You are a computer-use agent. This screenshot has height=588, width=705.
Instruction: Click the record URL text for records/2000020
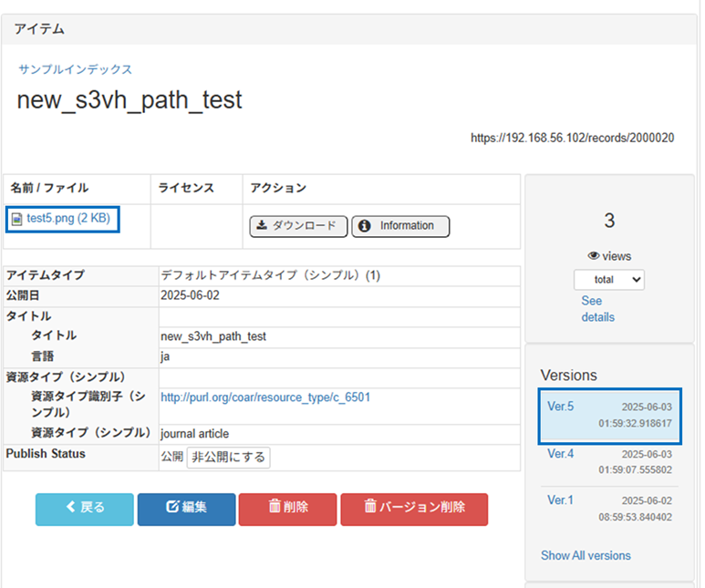572,139
